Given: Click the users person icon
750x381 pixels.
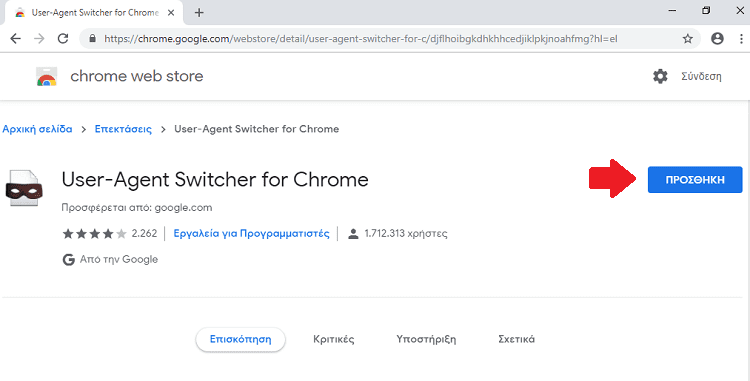Looking at the screenshot, I should click(353, 234).
